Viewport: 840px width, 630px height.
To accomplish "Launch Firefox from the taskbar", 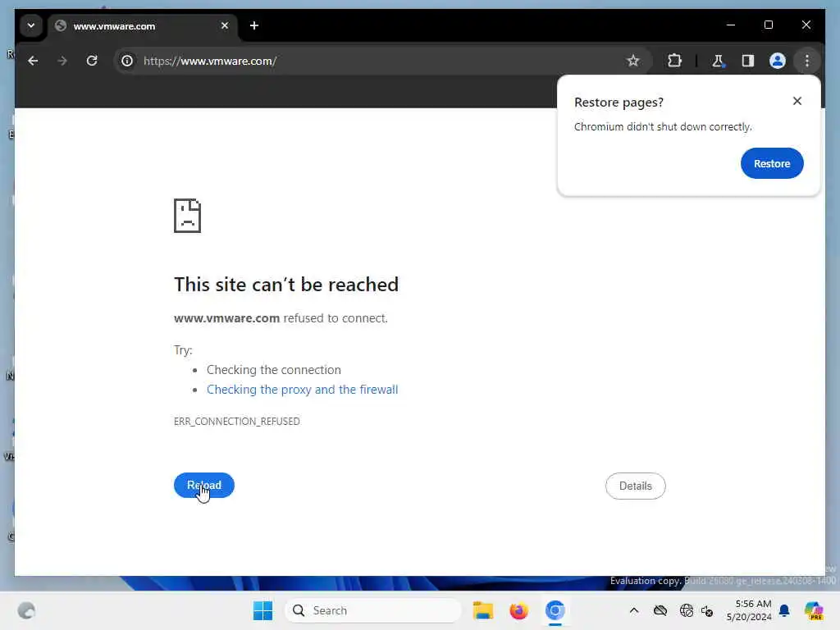I will click(x=518, y=610).
